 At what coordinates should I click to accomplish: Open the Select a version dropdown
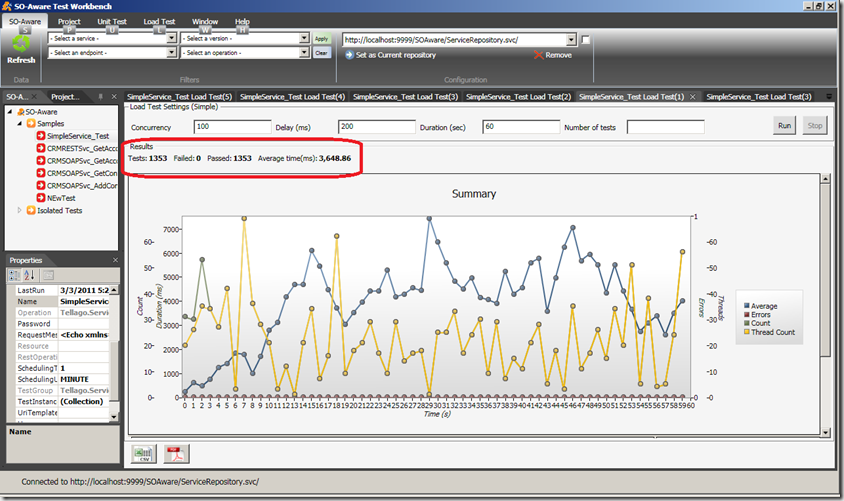304,38
